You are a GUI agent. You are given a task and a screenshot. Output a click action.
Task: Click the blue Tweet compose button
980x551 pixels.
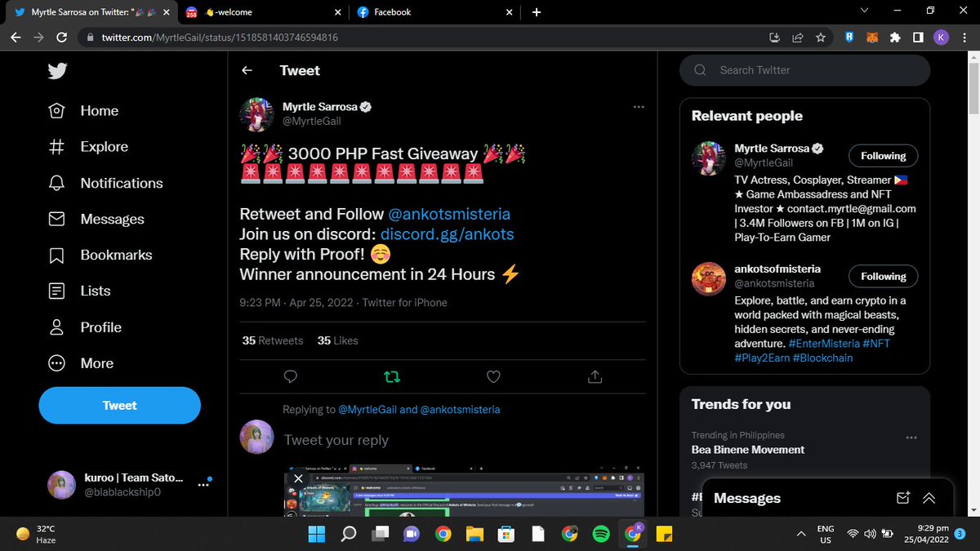pos(119,406)
